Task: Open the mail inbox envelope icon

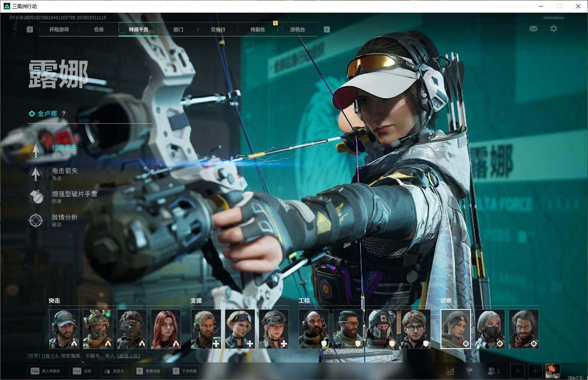Action: point(533,29)
